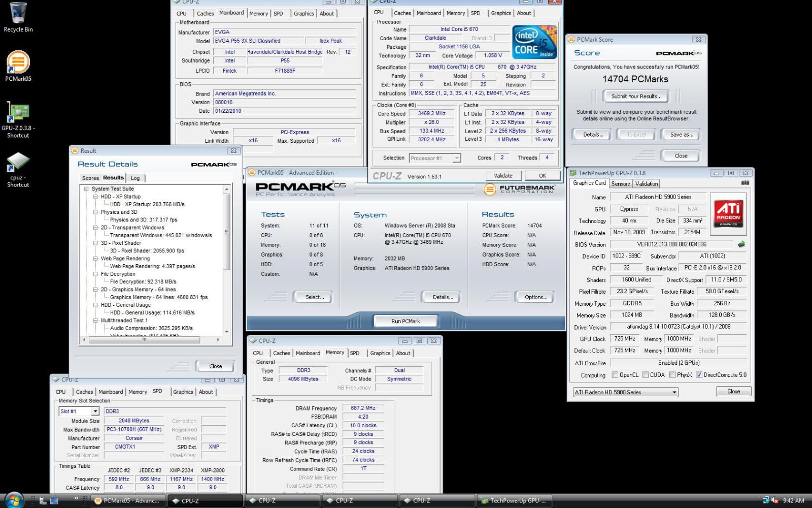
Task: Click the TechPowerUp GPU-Z title bar icon
Action: click(x=573, y=173)
